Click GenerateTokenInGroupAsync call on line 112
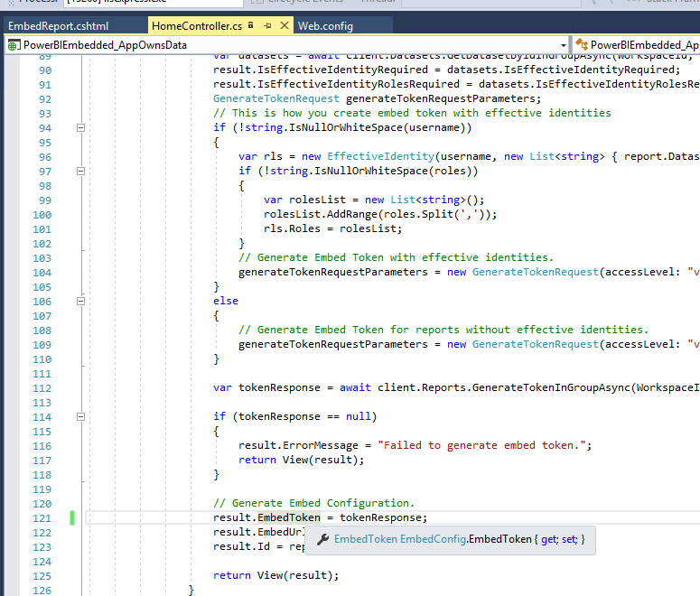 coord(551,387)
